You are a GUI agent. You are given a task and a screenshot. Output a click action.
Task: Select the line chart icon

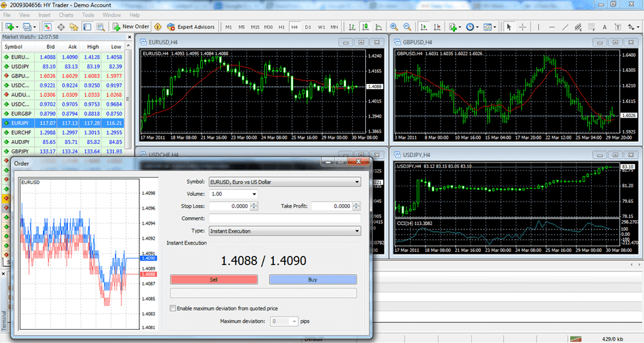[x=377, y=27]
